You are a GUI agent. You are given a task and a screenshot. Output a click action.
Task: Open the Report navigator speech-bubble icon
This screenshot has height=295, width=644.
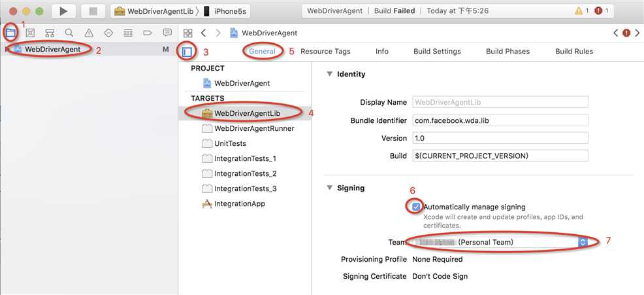(x=167, y=33)
